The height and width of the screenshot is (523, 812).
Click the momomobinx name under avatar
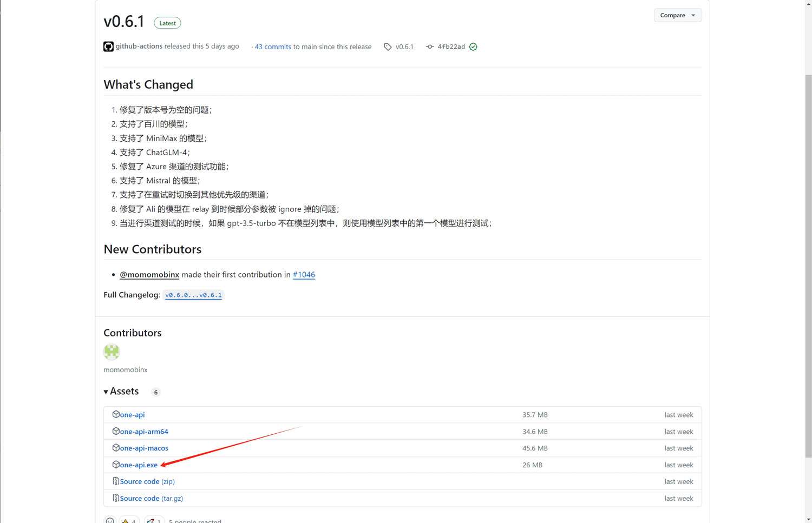126,370
